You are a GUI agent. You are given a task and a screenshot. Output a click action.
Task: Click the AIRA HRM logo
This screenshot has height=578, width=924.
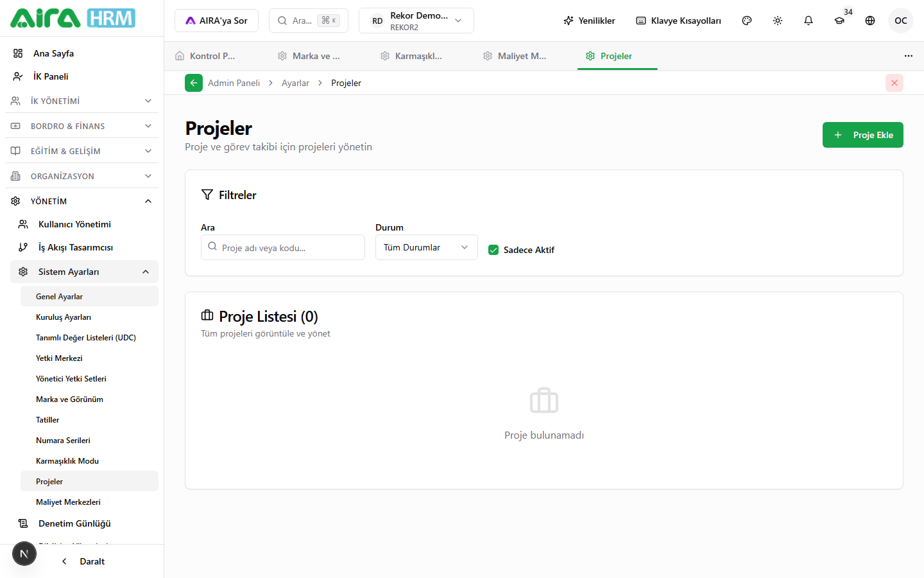(73, 18)
